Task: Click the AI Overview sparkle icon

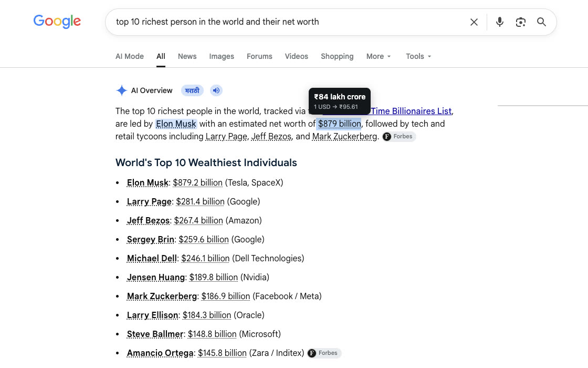Action: coord(121,90)
